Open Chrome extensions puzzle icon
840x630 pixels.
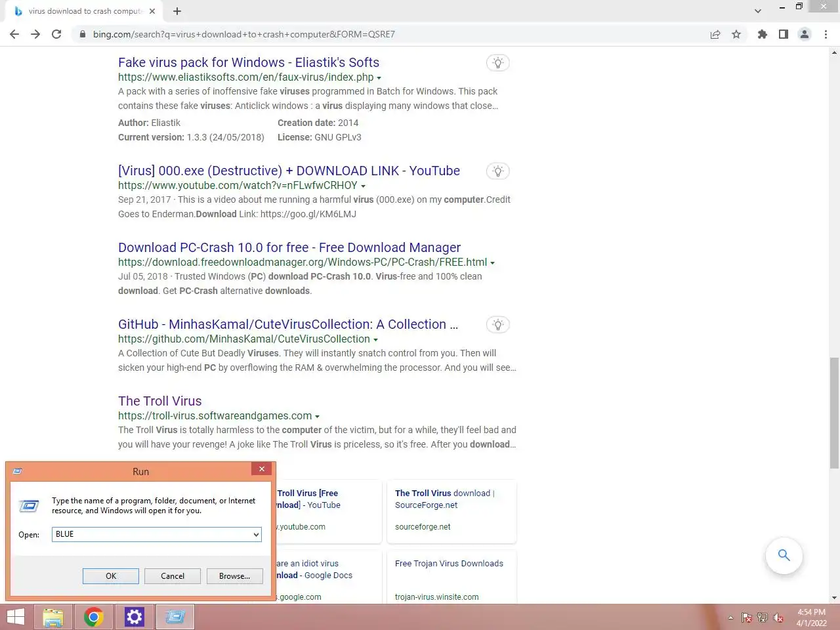763,34
